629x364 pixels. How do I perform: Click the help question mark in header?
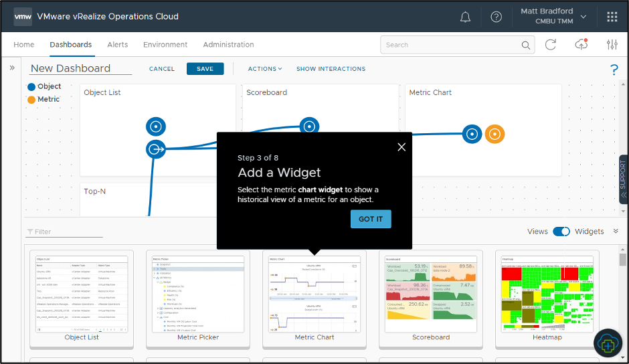496,17
